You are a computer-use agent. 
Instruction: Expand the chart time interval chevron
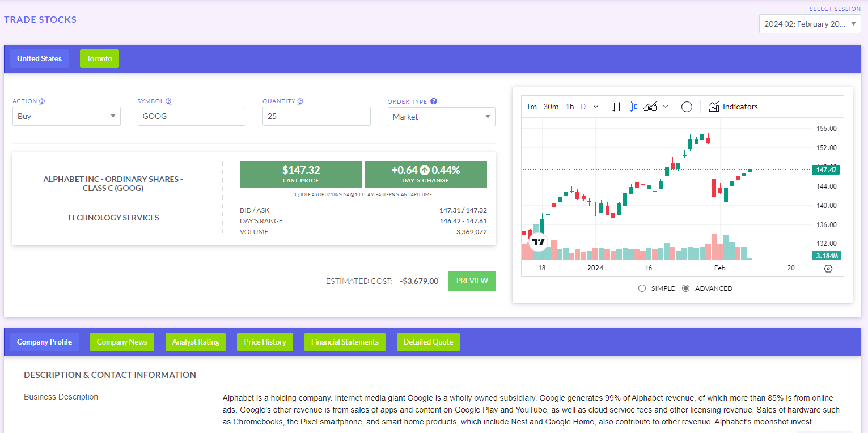point(596,107)
